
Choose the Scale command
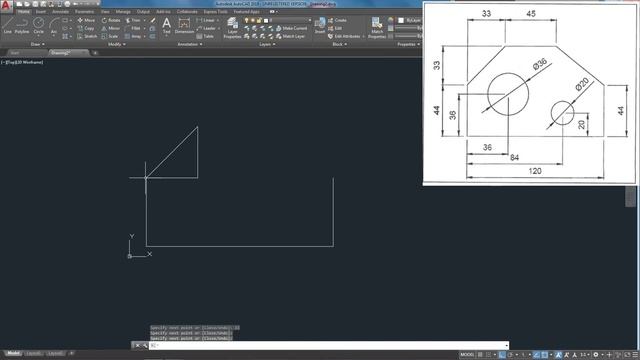(x=110, y=36)
